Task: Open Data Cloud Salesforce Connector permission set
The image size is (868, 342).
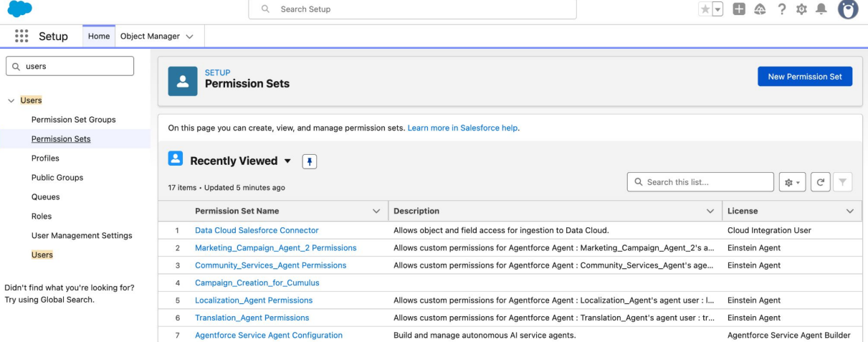Action: click(257, 231)
